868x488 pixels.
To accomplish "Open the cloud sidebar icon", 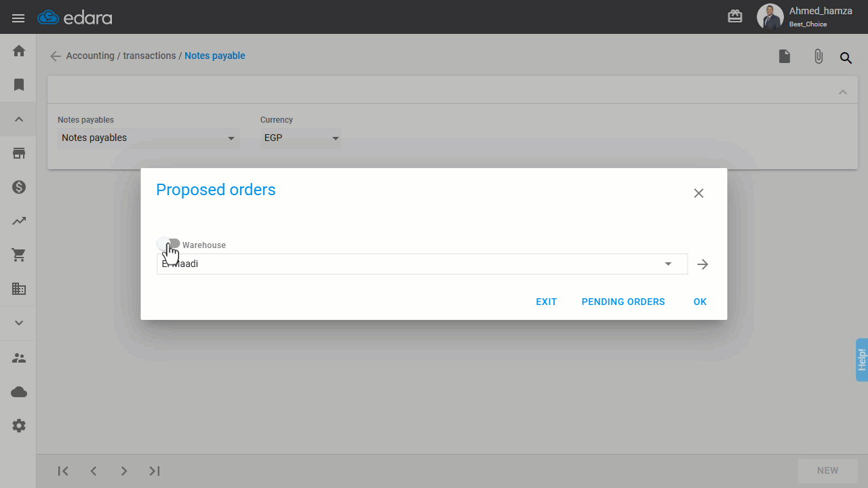I will (x=19, y=392).
